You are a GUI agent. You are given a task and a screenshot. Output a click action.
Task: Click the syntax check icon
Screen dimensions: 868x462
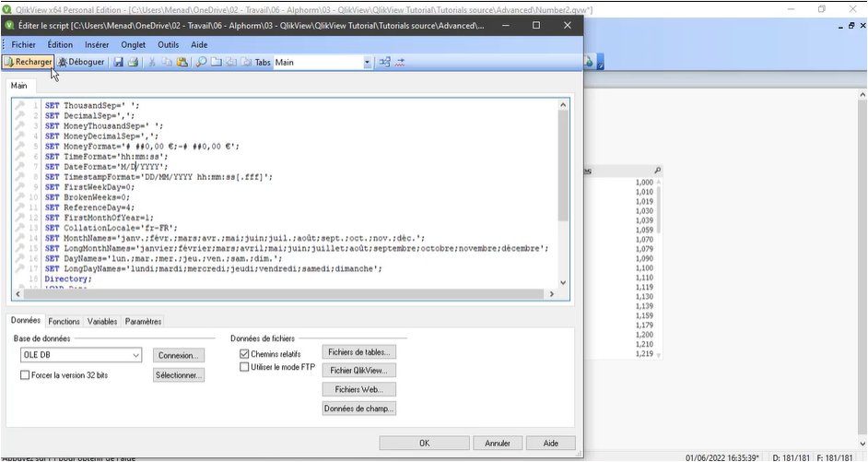pos(400,63)
